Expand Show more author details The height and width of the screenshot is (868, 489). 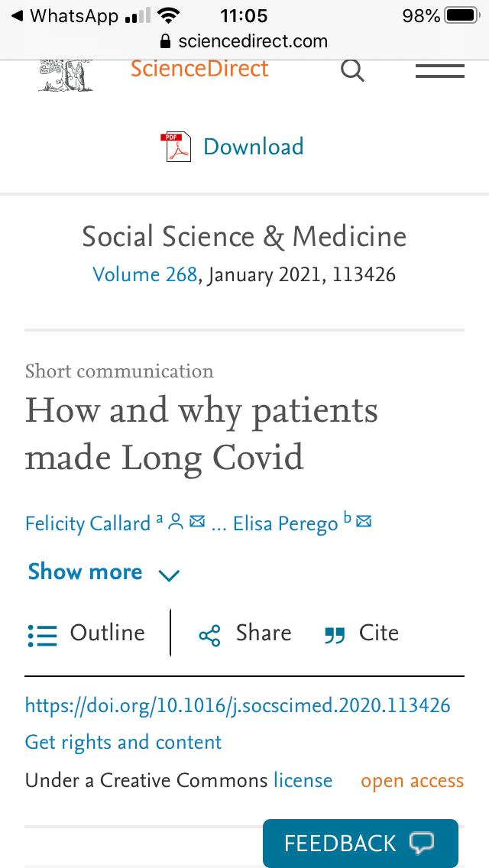pos(86,572)
